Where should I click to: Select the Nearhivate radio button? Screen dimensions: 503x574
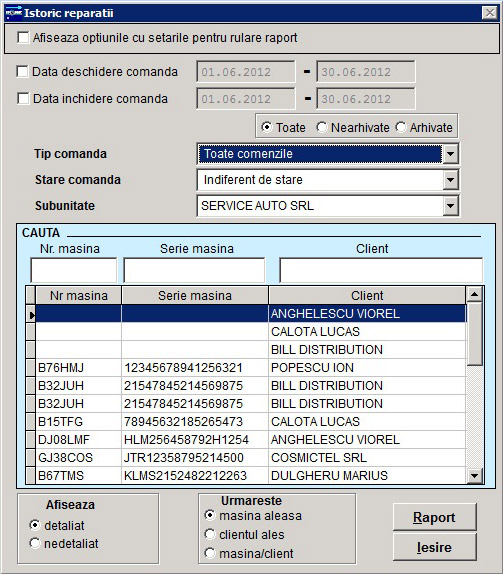pyautogui.click(x=322, y=127)
